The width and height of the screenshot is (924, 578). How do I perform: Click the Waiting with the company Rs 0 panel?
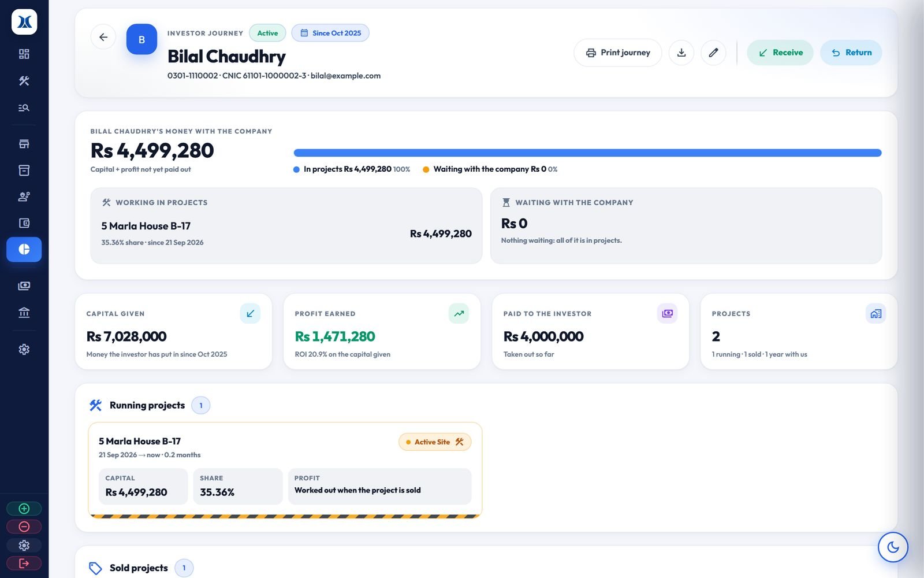click(686, 225)
